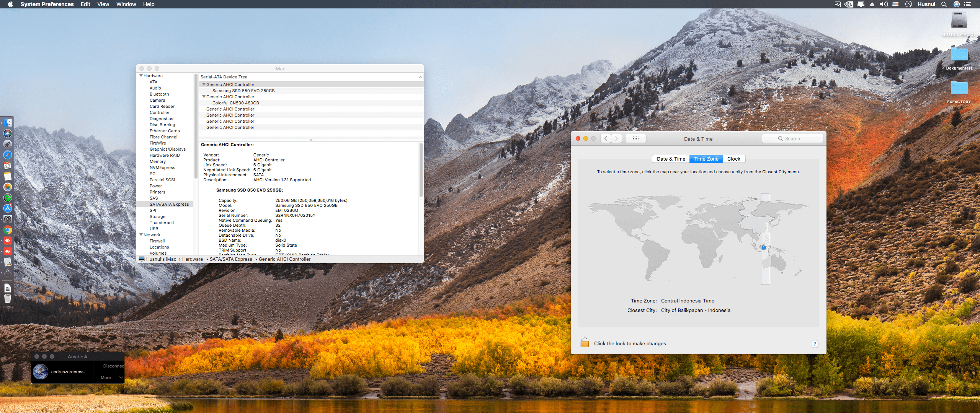Screen dimensions: 980x413
Task: Select Colorful CN500 480GB drive
Action: (235, 103)
